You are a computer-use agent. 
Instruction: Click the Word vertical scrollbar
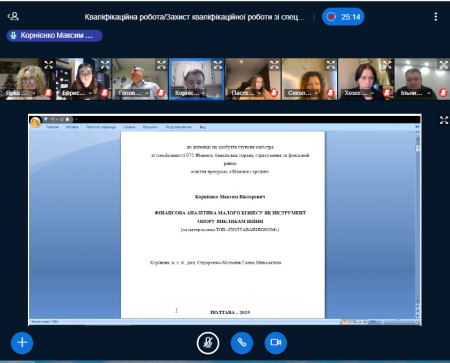pyautogui.click(x=417, y=223)
